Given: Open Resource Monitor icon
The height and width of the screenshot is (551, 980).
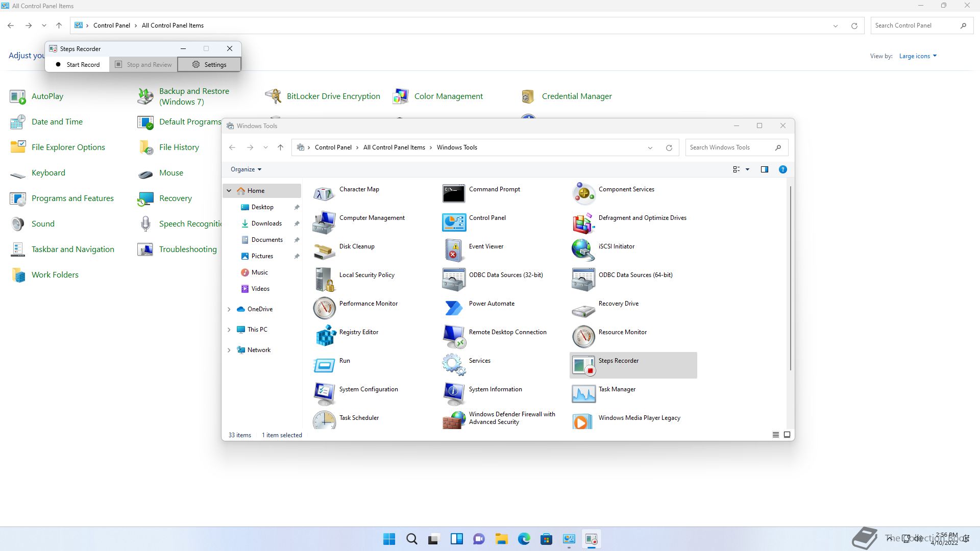Looking at the screenshot, I should [x=583, y=337].
